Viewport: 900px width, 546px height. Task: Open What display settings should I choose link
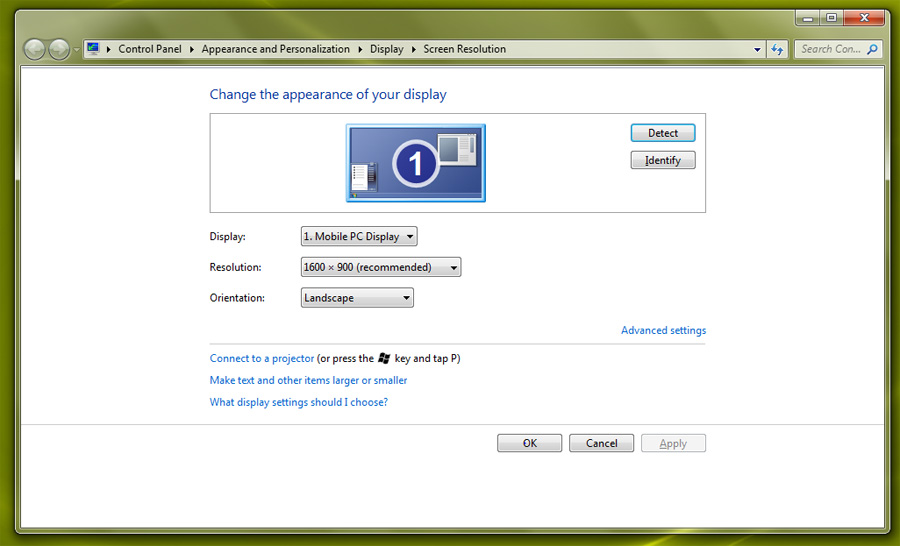tap(298, 402)
